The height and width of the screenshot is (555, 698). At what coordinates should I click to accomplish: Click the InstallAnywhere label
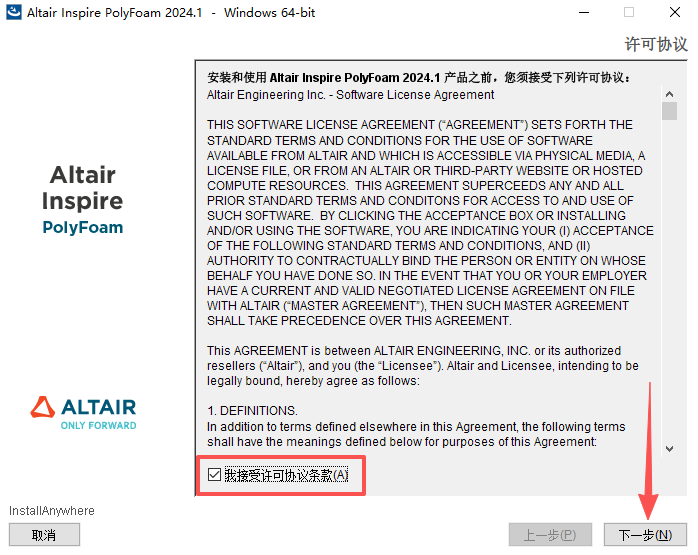(x=52, y=511)
